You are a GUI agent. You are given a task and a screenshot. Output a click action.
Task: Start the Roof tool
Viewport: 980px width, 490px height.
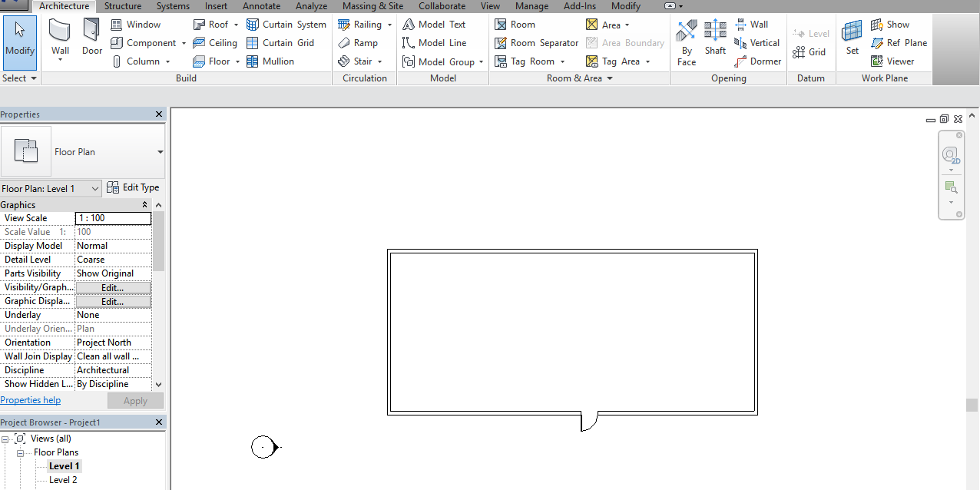coord(211,25)
